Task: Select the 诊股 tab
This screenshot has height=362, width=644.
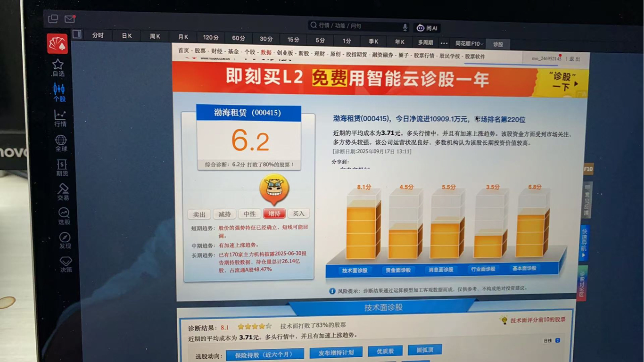Action: point(498,44)
